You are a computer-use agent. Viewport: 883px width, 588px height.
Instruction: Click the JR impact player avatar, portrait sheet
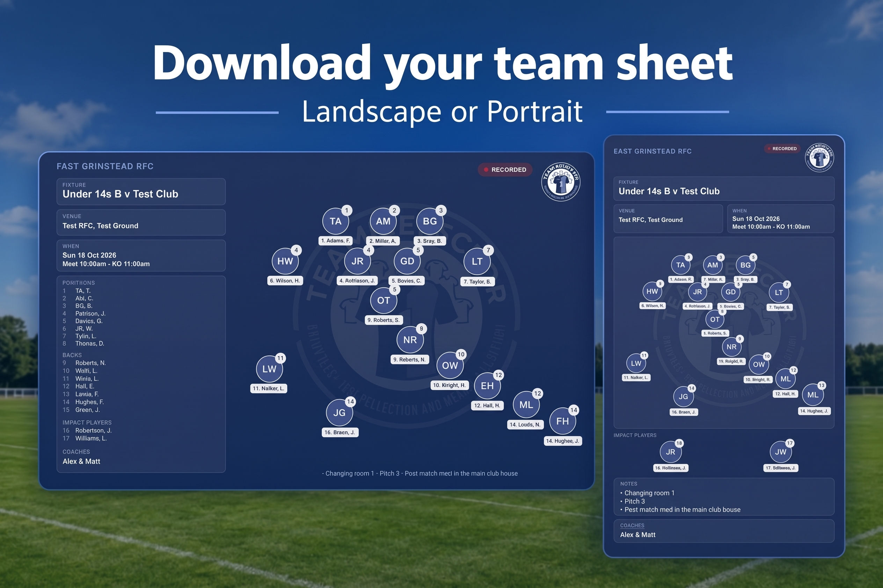[671, 452]
